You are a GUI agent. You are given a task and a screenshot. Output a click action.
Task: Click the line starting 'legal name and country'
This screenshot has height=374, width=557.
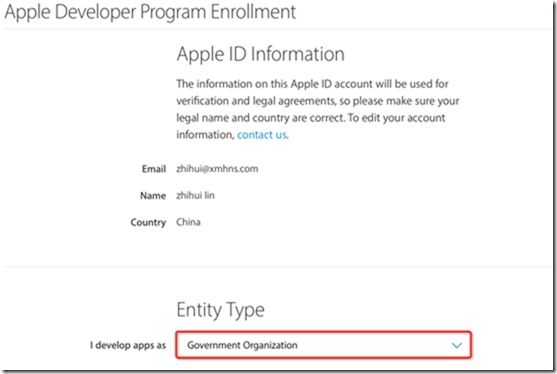pos(311,118)
